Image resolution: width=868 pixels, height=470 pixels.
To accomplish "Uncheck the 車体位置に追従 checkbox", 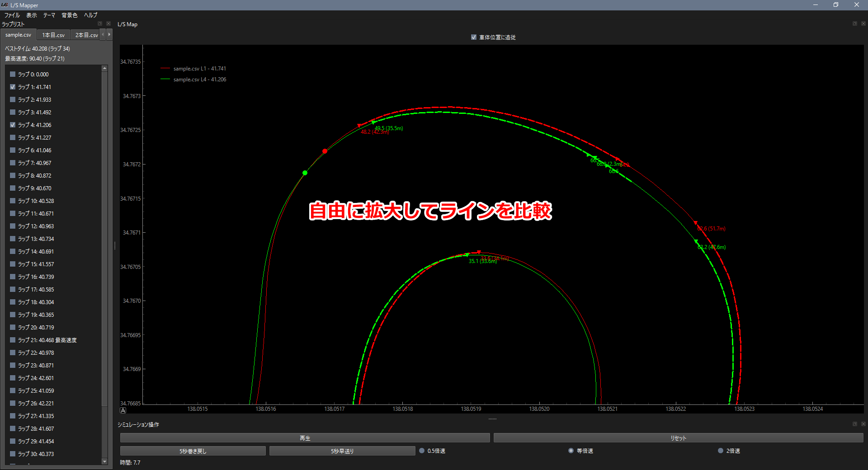I will coord(474,38).
